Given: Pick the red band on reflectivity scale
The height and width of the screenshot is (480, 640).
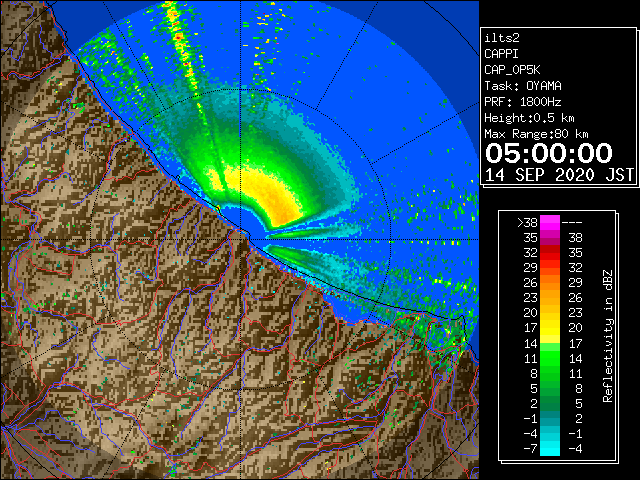Looking at the screenshot, I should [550, 253].
